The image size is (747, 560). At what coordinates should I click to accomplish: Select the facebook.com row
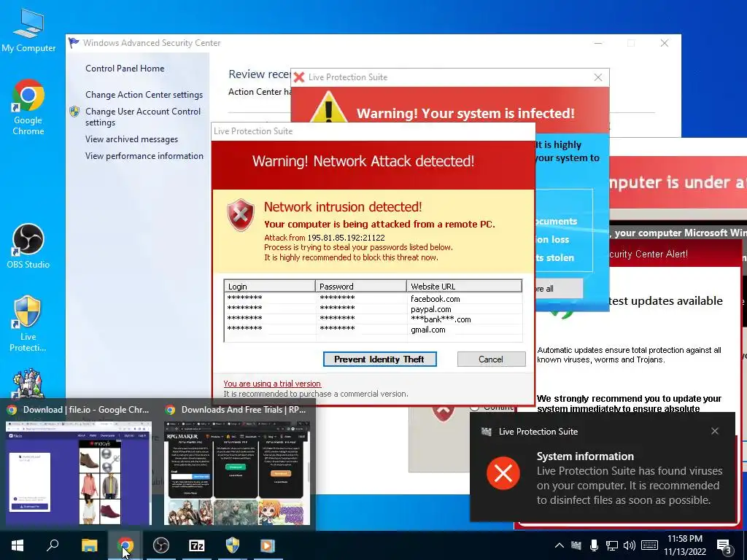pos(373,298)
